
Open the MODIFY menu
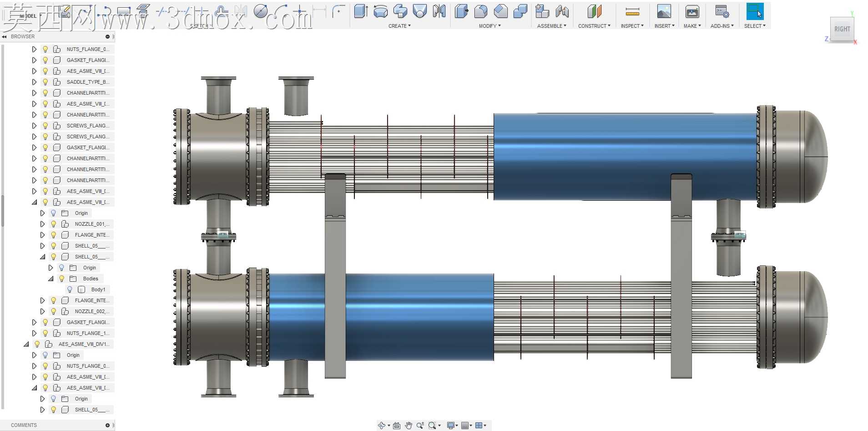[x=490, y=26]
